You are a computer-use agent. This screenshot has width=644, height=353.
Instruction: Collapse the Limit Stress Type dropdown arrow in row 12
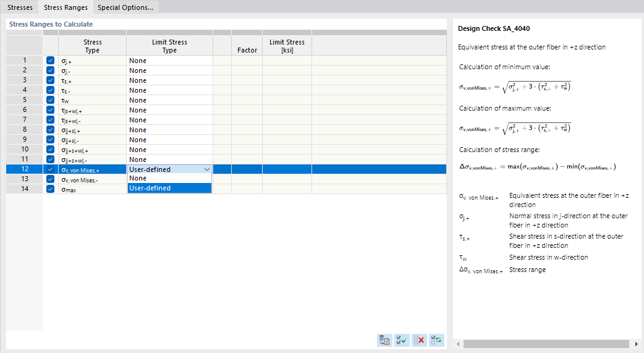[207, 169]
